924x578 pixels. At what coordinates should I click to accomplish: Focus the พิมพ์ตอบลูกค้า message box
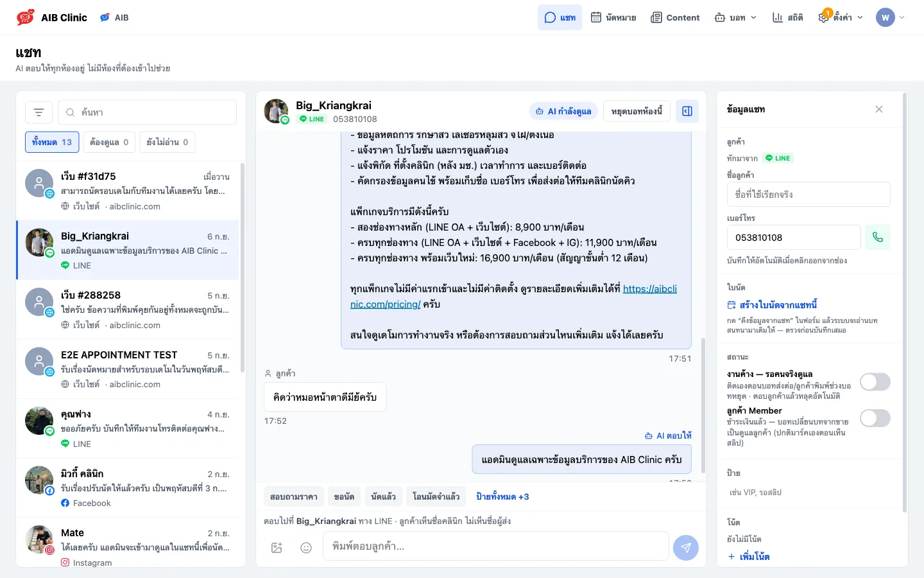point(495,547)
